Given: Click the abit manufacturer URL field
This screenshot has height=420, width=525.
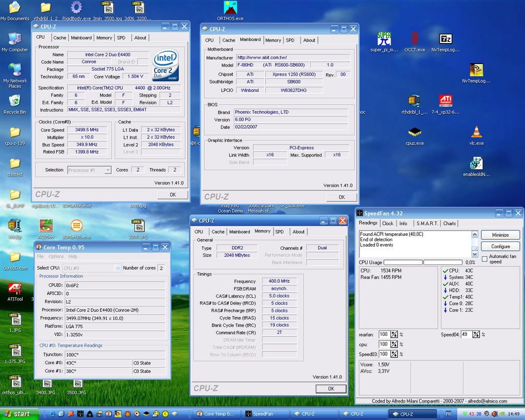Looking at the screenshot, I should 293,57.
